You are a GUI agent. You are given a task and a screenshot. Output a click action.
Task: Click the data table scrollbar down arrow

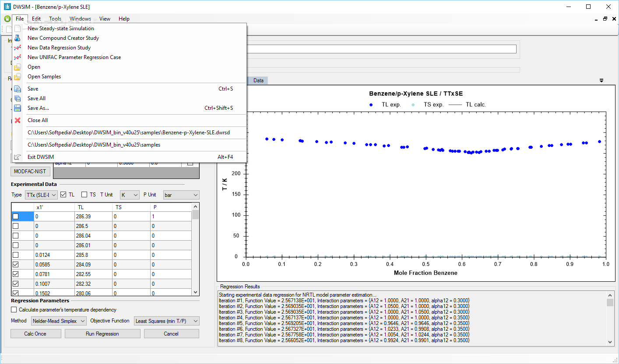[195, 292]
